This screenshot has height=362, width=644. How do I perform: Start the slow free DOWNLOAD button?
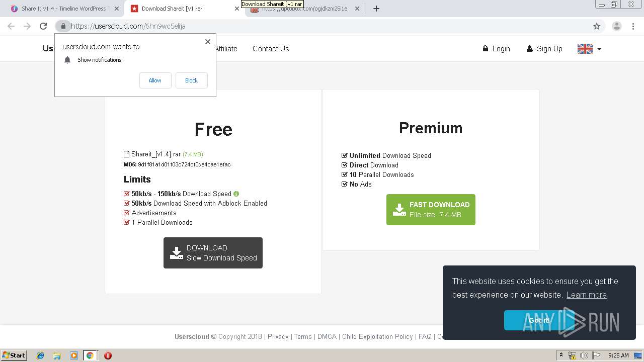(213, 253)
